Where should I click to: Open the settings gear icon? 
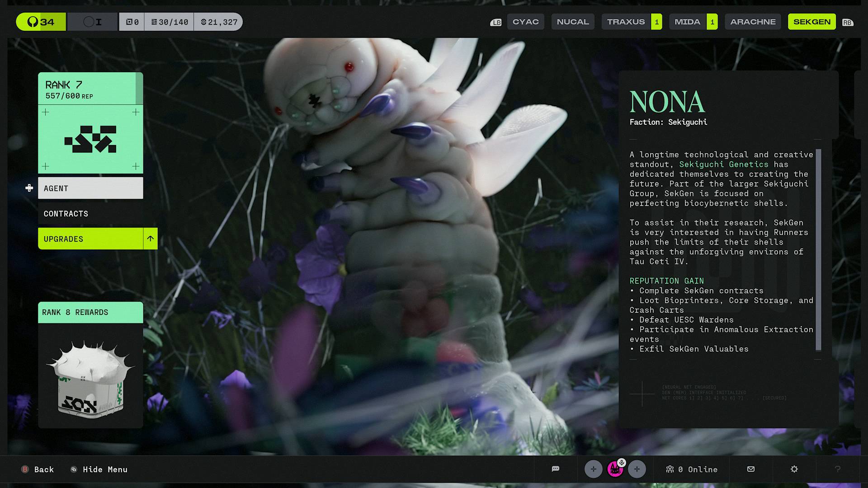794,469
